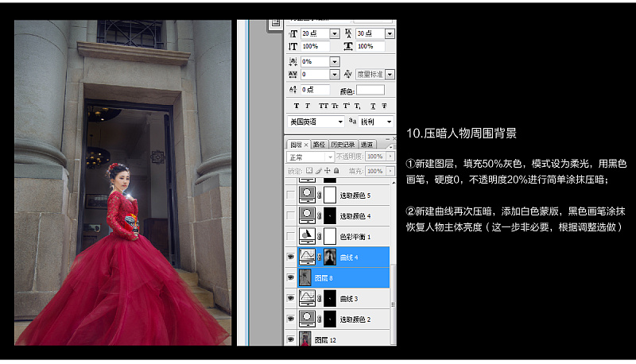Screen dimensions: 636x364
Task: Show the 色彩平衡 1 layer
Action: pos(290,236)
